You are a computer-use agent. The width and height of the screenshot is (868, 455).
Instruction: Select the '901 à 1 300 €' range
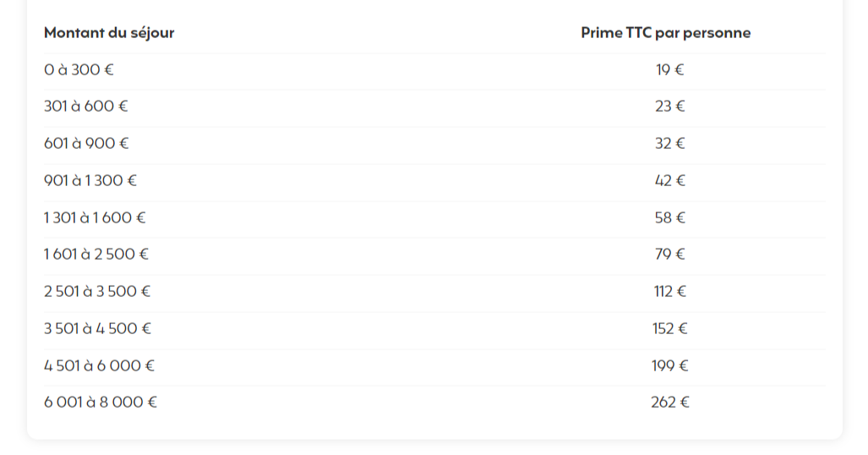90,181
